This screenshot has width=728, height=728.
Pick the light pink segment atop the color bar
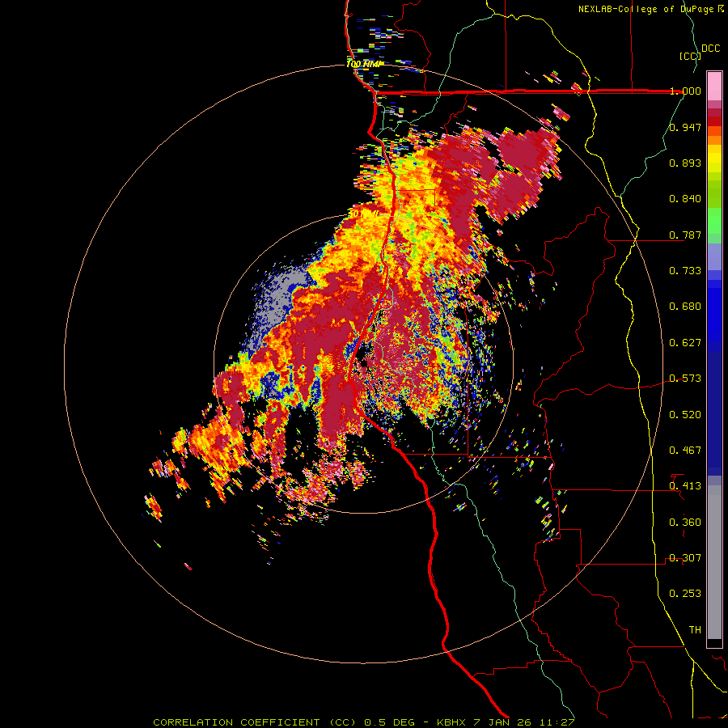pyautogui.click(x=714, y=86)
